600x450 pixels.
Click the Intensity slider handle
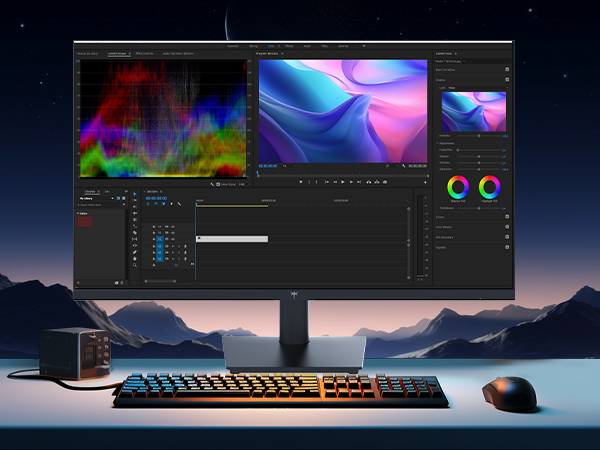tap(479, 135)
